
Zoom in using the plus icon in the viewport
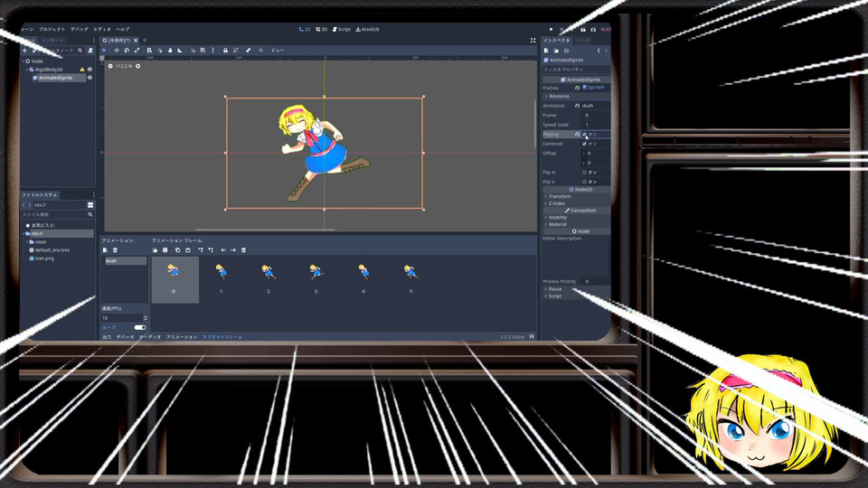click(x=138, y=66)
